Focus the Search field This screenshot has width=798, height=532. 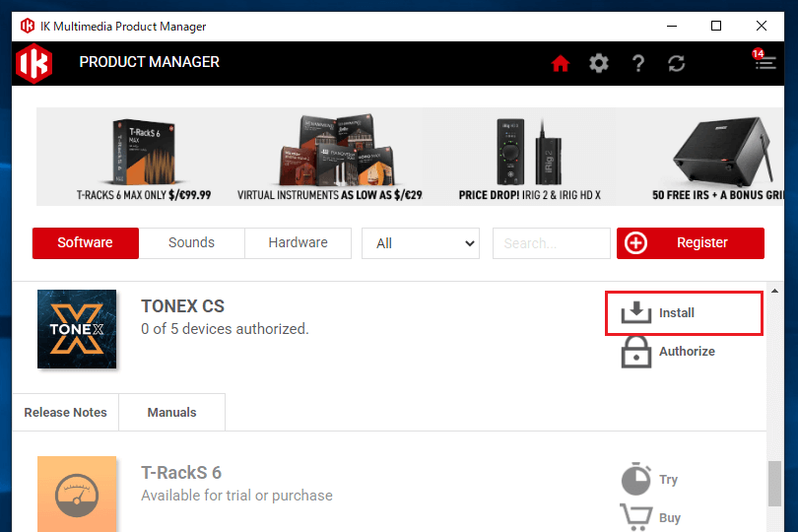pos(551,243)
